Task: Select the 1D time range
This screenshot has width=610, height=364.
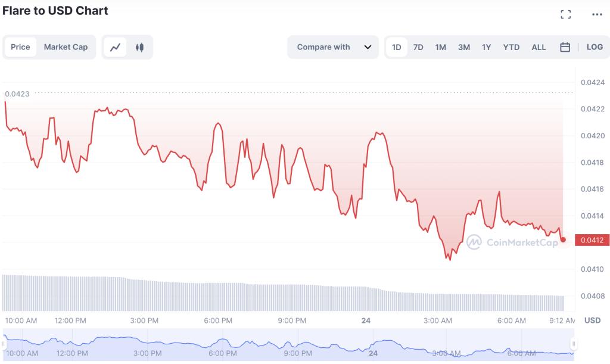Action: [396, 47]
